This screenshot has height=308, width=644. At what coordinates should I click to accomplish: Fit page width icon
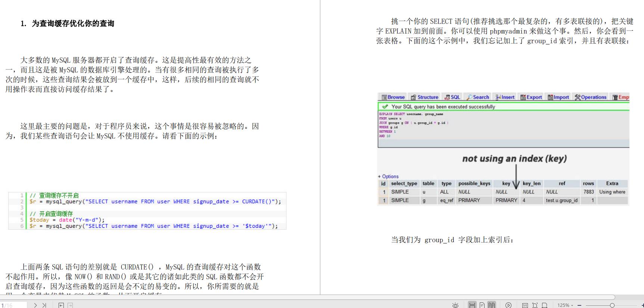click(544, 305)
